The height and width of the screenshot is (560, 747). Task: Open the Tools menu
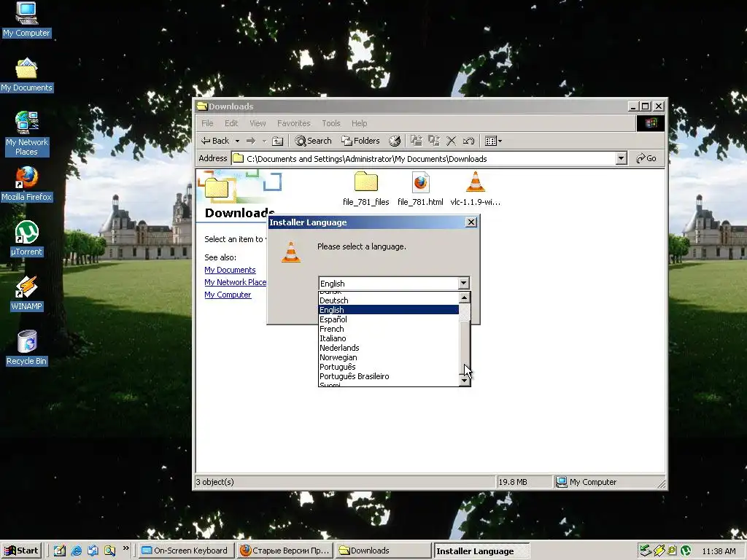pyautogui.click(x=330, y=123)
